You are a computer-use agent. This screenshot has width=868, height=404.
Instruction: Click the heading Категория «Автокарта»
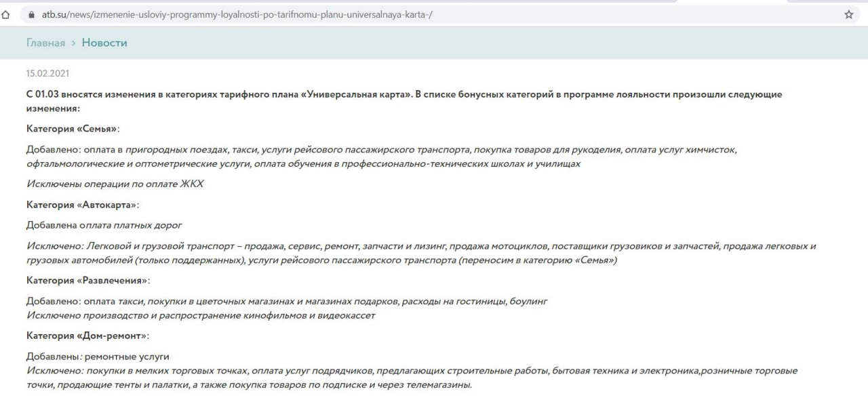click(83, 204)
